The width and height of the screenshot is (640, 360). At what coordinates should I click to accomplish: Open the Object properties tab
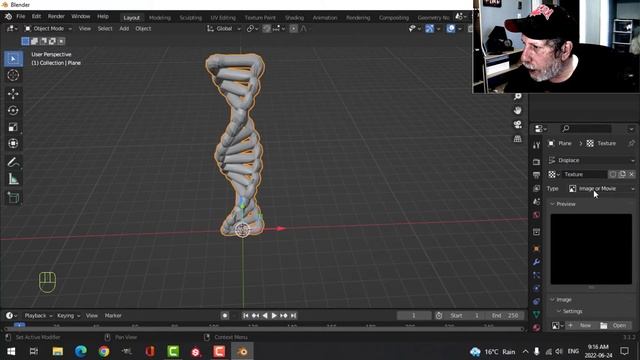[536, 249]
